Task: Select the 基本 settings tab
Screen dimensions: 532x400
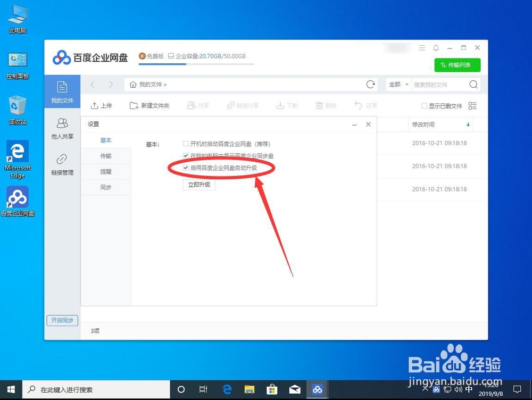Action: point(106,140)
